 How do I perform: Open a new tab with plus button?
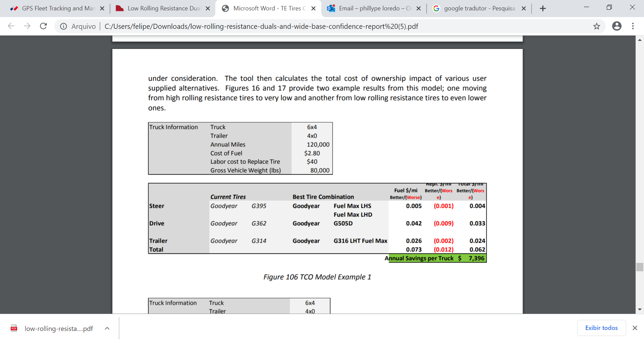pyautogui.click(x=543, y=8)
